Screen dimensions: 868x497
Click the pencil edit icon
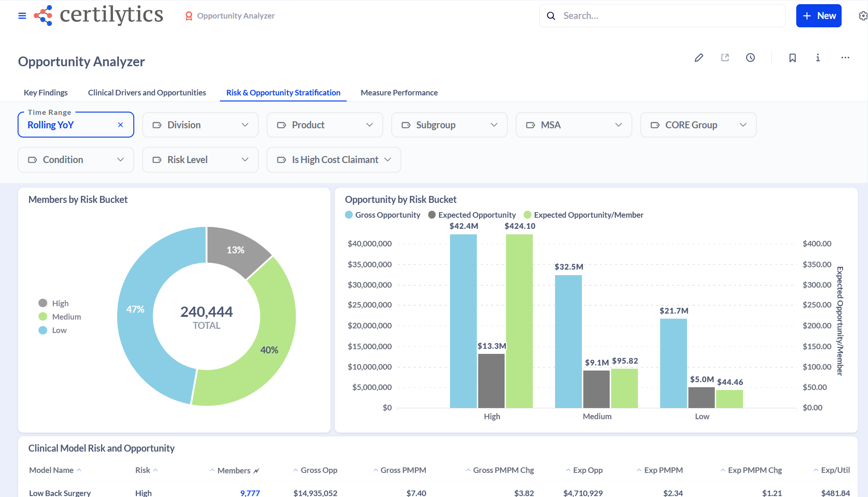[x=699, y=57]
